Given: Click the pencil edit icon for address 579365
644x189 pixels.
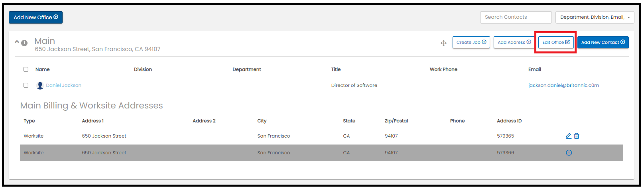Looking at the screenshot, I should coord(569,136).
